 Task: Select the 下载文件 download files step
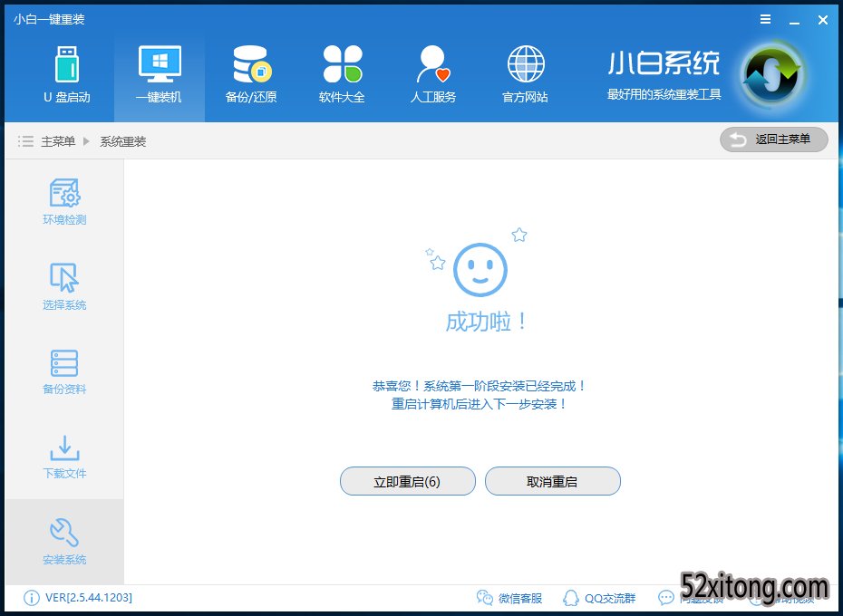64,457
